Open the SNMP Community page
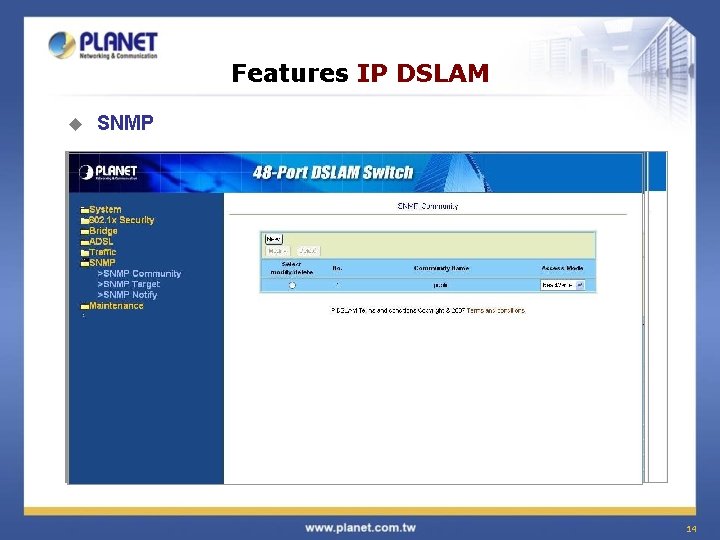 pos(139,274)
